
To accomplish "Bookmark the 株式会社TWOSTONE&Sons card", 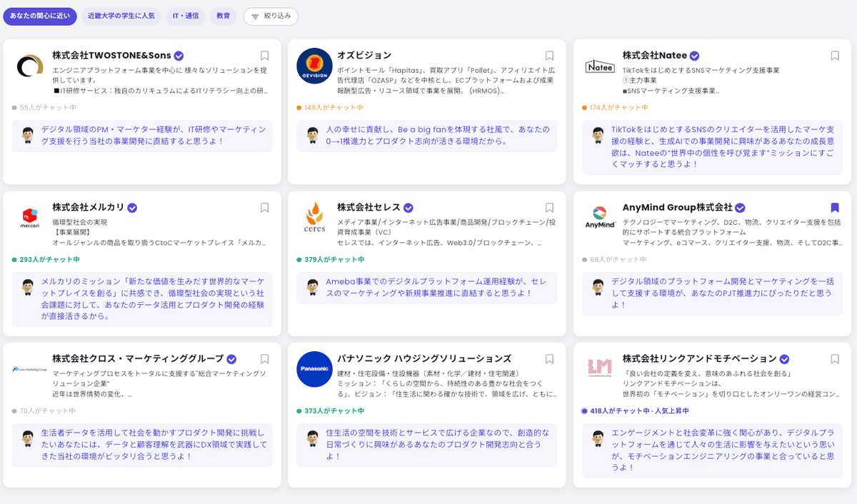I will [264, 54].
